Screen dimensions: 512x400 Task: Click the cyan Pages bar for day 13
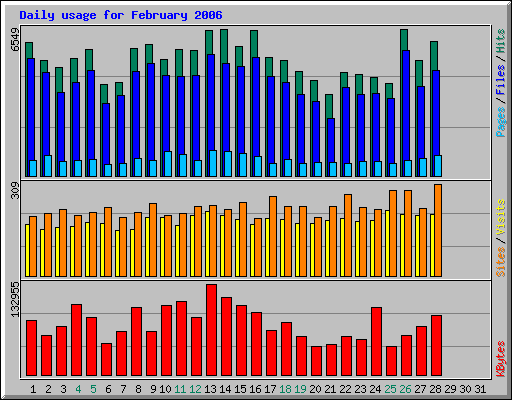pyautogui.click(x=213, y=163)
